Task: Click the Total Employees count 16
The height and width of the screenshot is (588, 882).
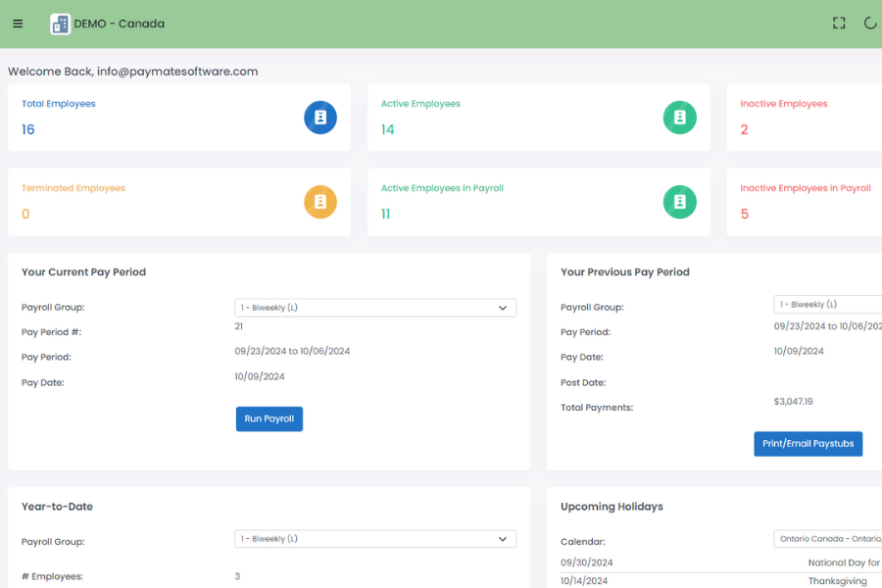Action: (27, 130)
